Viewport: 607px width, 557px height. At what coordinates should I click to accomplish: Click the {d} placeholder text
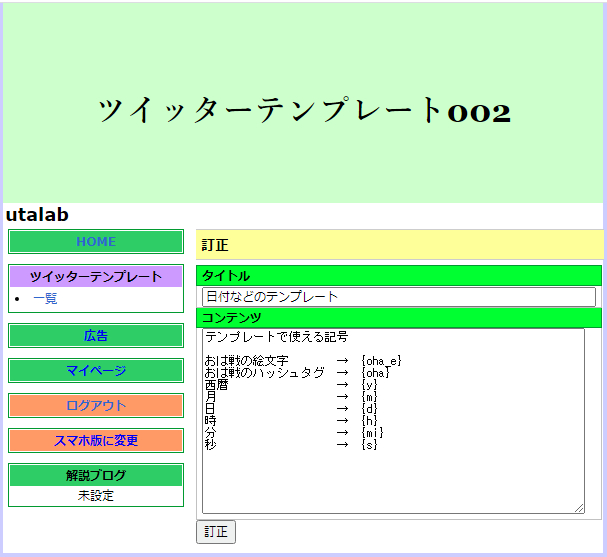click(x=369, y=409)
